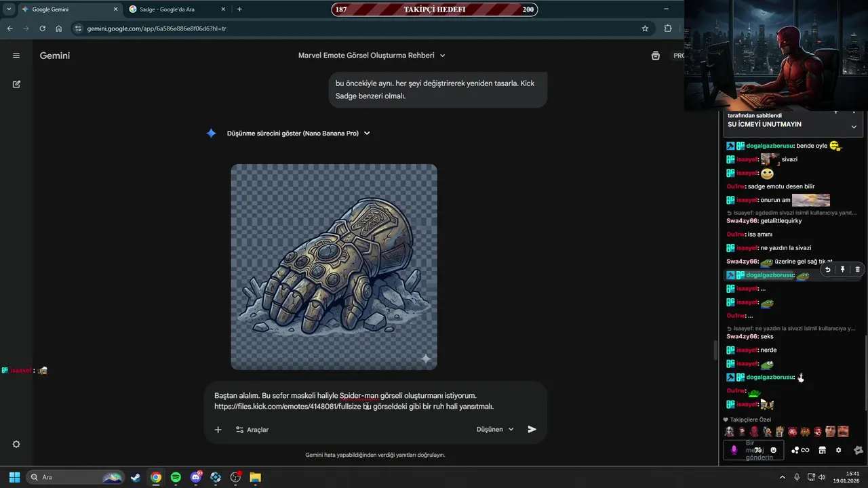Bookmark this page with the star icon
868x488 pixels.
pyautogui.click(x=645, y=28)
